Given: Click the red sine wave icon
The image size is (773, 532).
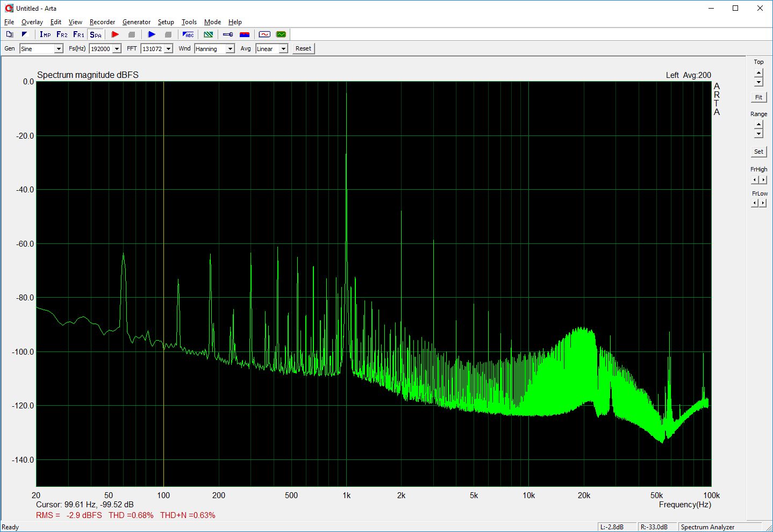Looking at the screenshot, I should click(264, 34).
